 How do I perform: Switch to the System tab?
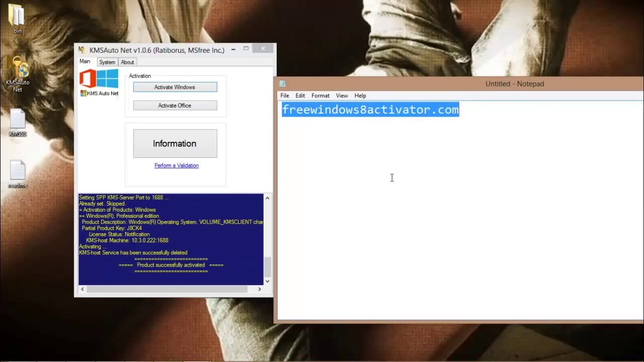[107, 62]
